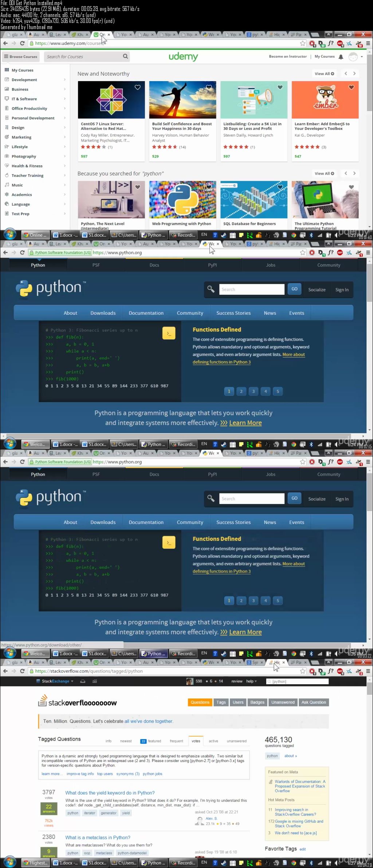Click the Stack Overflow logo
The width and height of the screenshot is (373, 868).
78,701
